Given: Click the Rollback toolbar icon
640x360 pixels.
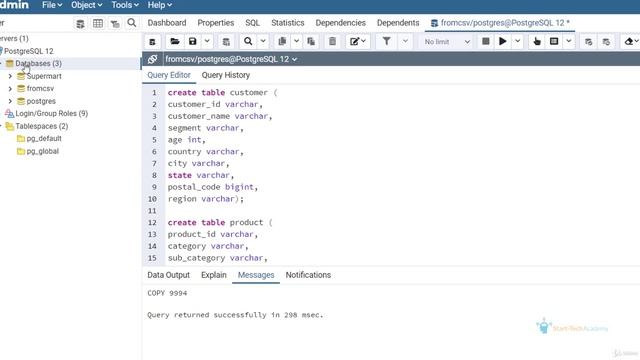Looking at the screenshot, I should (x=606, y=42).
